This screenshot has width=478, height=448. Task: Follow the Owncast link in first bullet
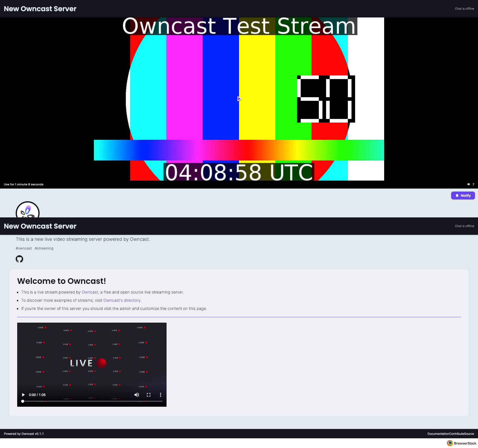90,292
